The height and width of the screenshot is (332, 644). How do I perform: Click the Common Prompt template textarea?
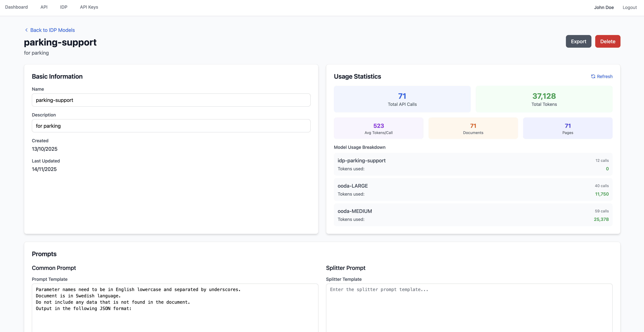point(175,308)
